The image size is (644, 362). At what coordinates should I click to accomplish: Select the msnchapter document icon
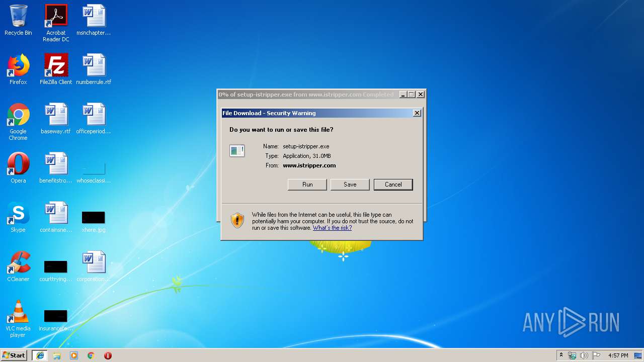(x=94, y=20)
